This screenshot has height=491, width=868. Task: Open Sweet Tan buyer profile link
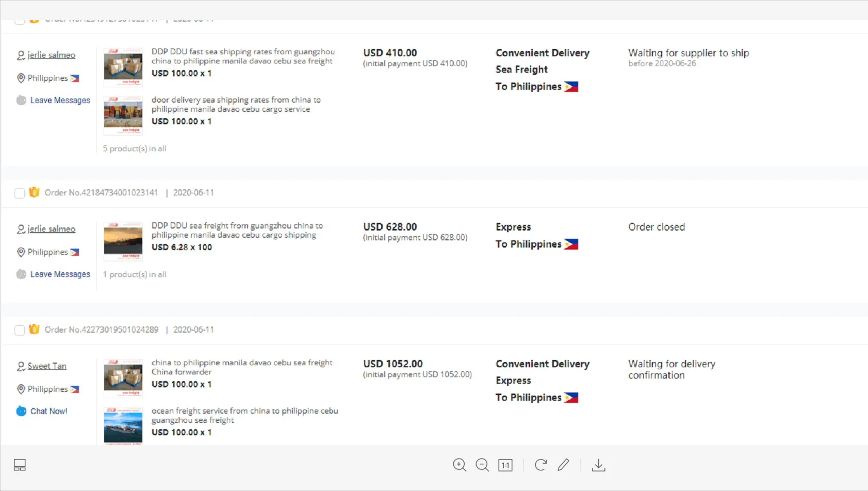47,366
